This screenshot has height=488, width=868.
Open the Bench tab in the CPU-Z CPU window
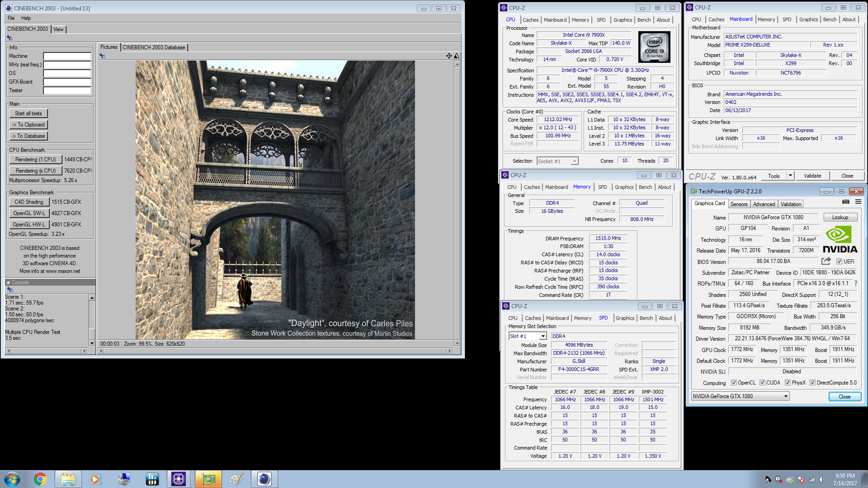pyautogui.click(x=644, y=20)
